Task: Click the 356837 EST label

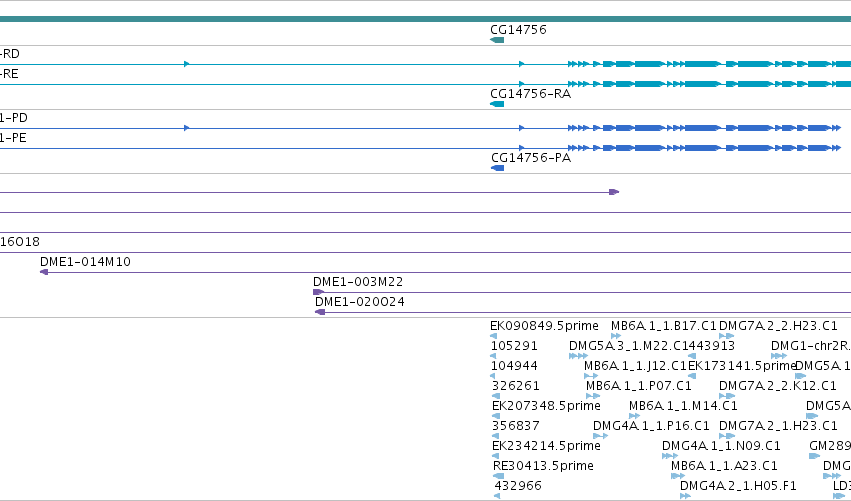Action: click(516, 426)
